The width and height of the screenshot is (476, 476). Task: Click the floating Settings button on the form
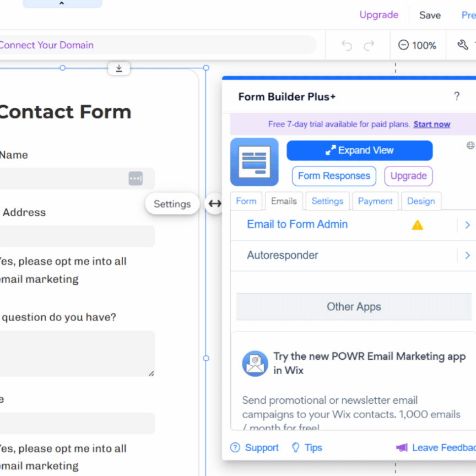(172, 204)
